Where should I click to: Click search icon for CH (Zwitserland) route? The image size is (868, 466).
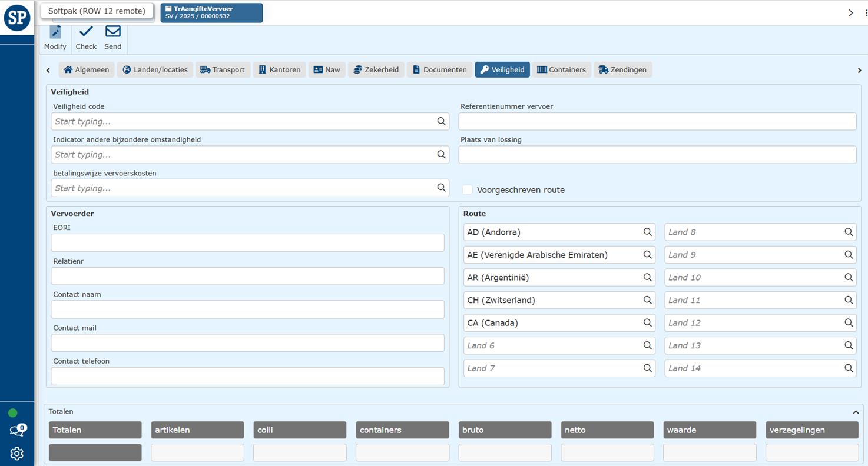[647, 300]
